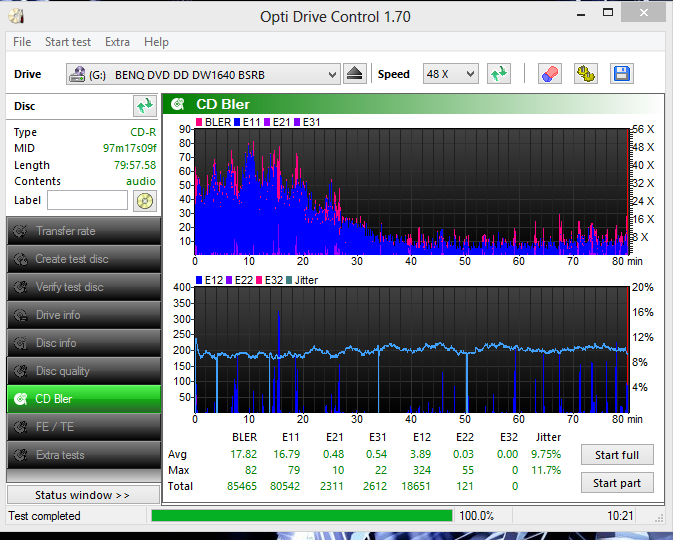The width and height of the screenshot is (673, 540).
Task: Open the Extra menu
Action: (117, 42)
